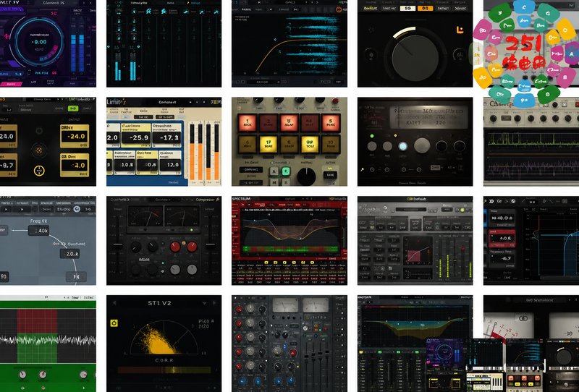Click the -2.0 value display under DRIVE
Viewport: 579px width, 392px height.
coord(75,165)
